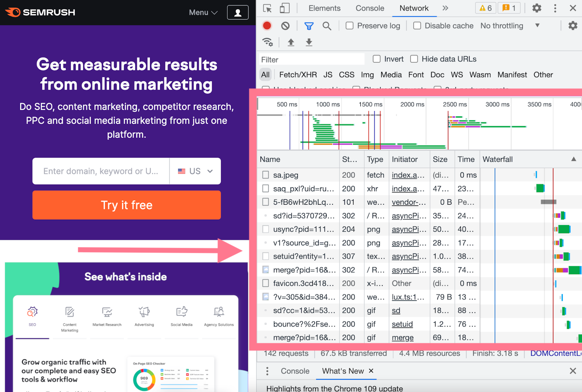Open the setuid initiator link

point(403,324)
